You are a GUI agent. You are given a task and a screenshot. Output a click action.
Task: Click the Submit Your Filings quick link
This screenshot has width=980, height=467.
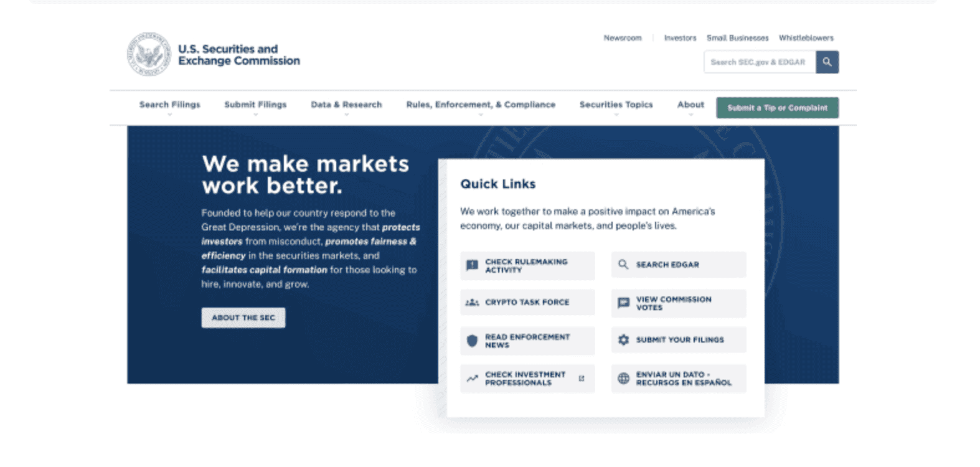[679, 340]
